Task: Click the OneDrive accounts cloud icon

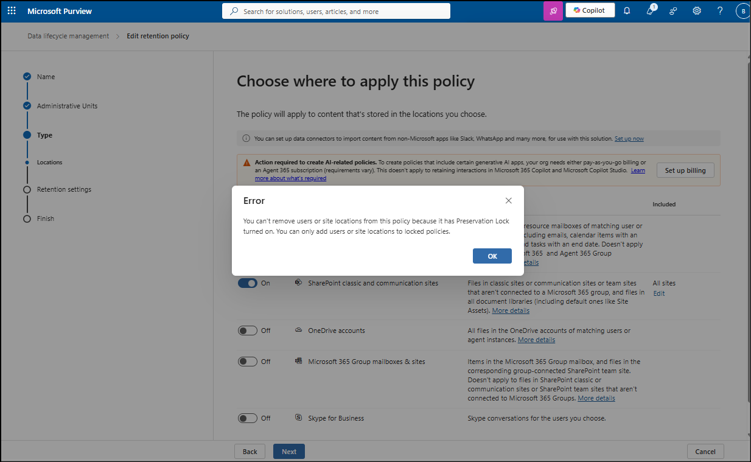Action: (x=298, y=330)
